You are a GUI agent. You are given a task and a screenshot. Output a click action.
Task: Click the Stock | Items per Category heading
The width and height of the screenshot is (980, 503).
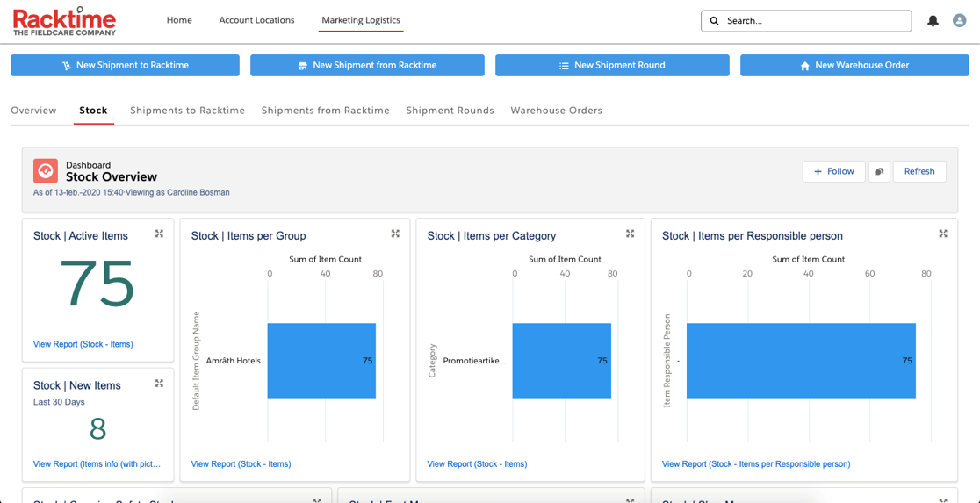491,236
